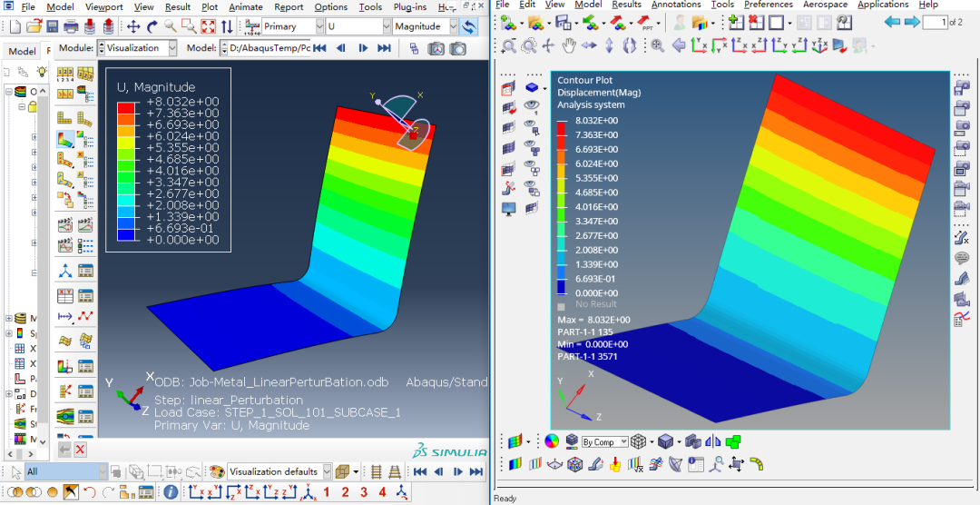Click the HyperView legend color bar

click(561, 206)
